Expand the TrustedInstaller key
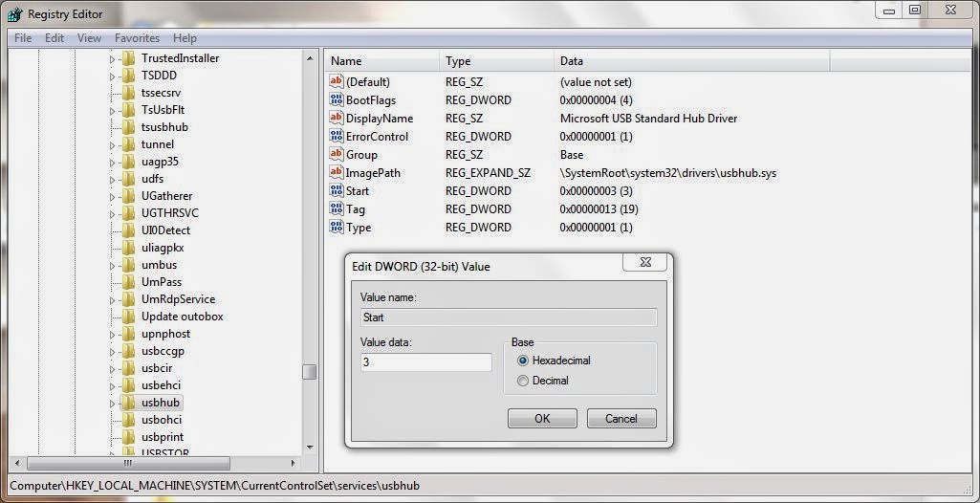The height and width of the screenshot is (503, 980). [x=113, y=59]
